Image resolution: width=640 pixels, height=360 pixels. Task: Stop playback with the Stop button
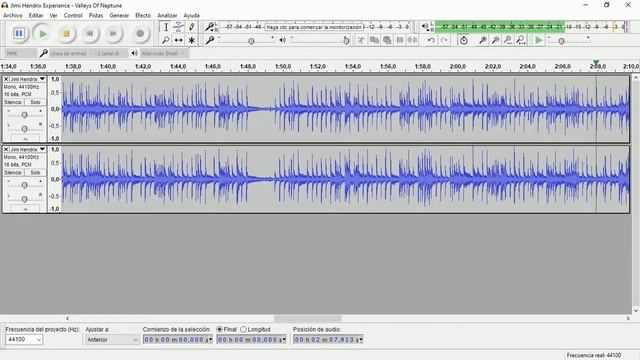tap(66, 33)
